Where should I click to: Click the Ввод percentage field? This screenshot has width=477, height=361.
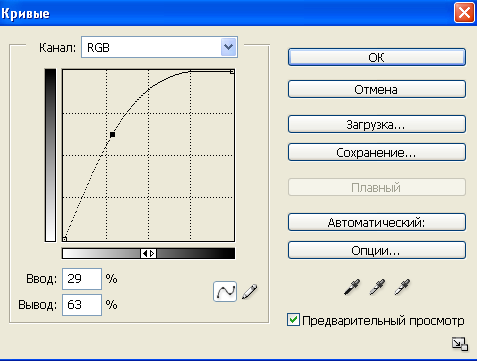click(82, 279)
